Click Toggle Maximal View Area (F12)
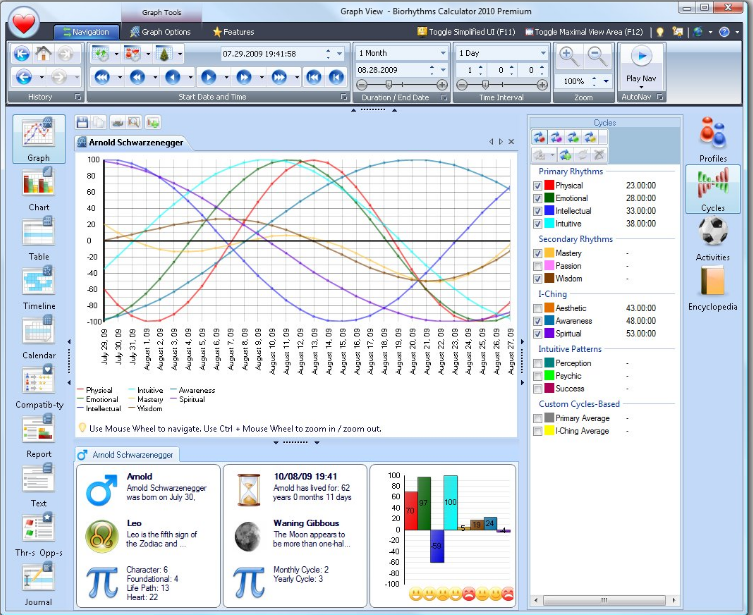The image size is (753, 615). (584, 32)
